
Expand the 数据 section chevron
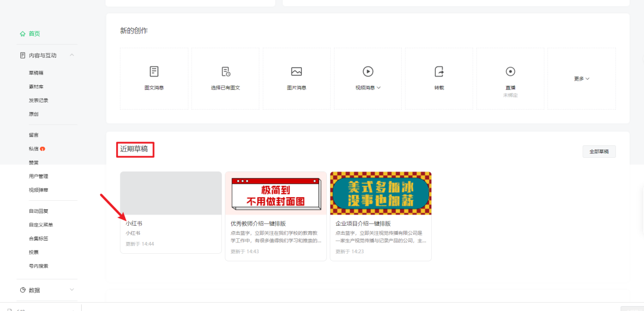point(72,290)
